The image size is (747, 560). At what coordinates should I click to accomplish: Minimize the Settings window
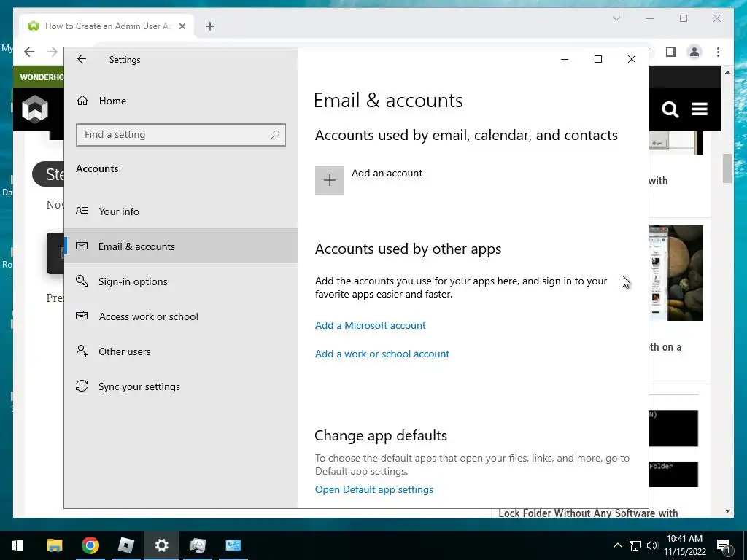pyautogui.click(x=565, y=59)
